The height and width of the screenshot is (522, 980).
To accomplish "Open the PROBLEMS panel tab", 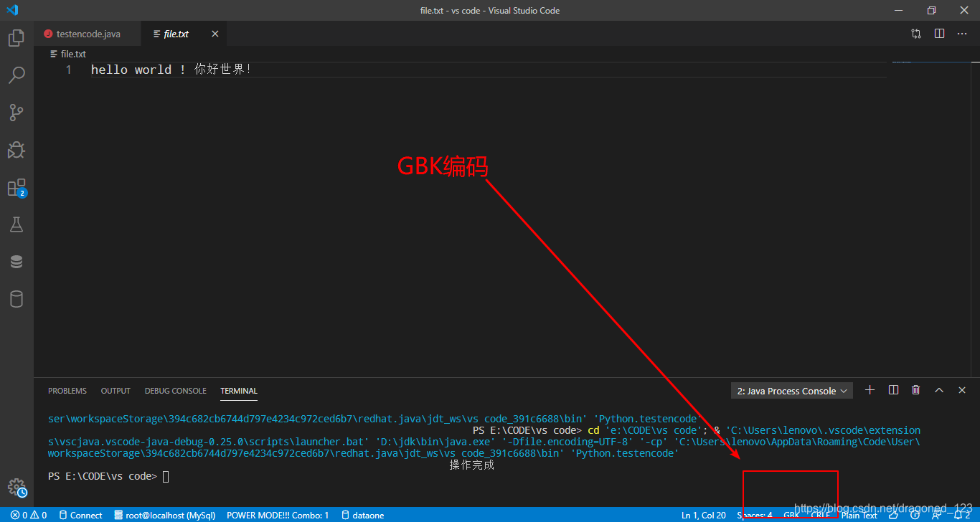I will click(x=67, y=391).
